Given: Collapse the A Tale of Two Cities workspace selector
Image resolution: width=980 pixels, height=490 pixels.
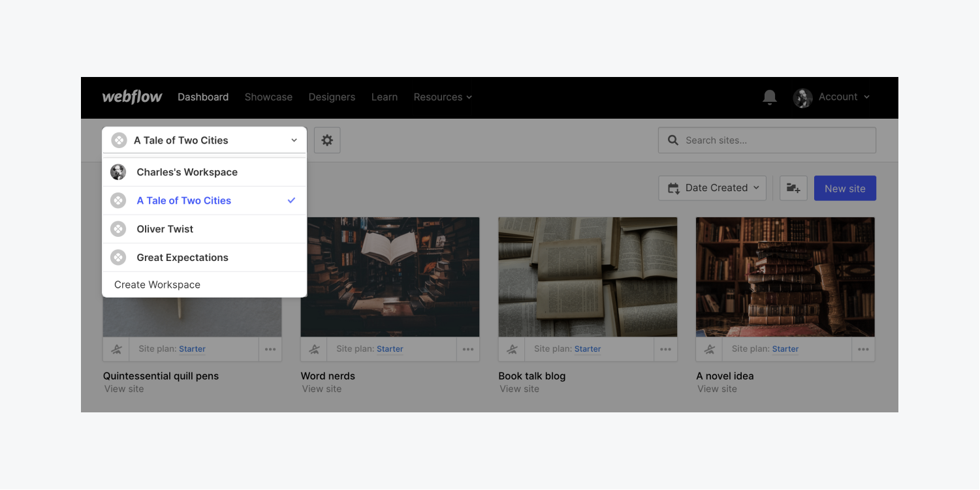Looking at the screenshot, I should coord(204,140).
